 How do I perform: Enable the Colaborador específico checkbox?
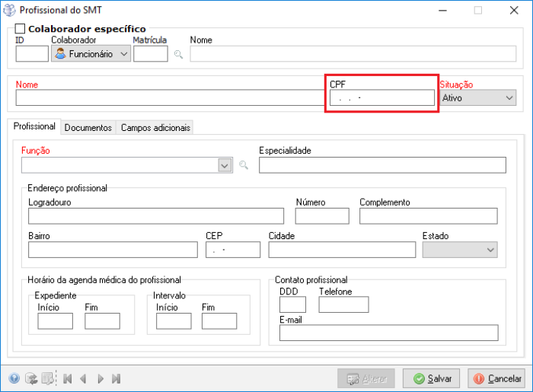pyautogui.click(x=21, y=29)
